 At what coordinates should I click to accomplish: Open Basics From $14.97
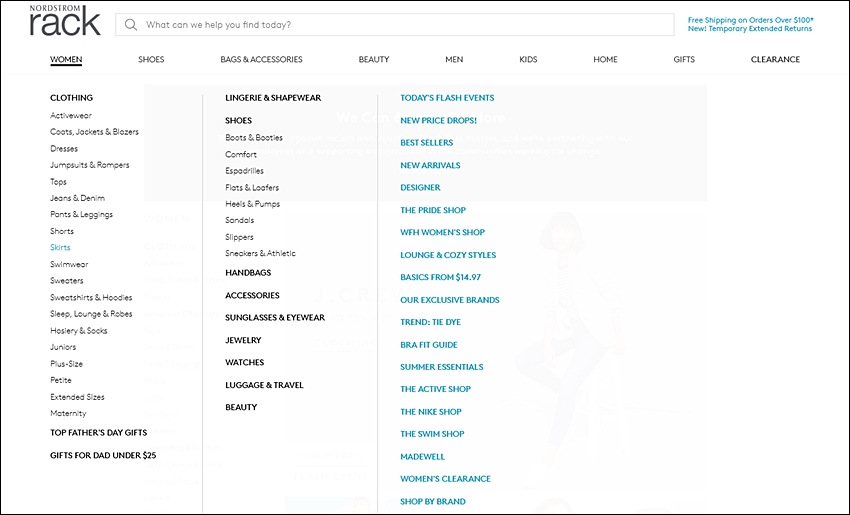(441, 278)
